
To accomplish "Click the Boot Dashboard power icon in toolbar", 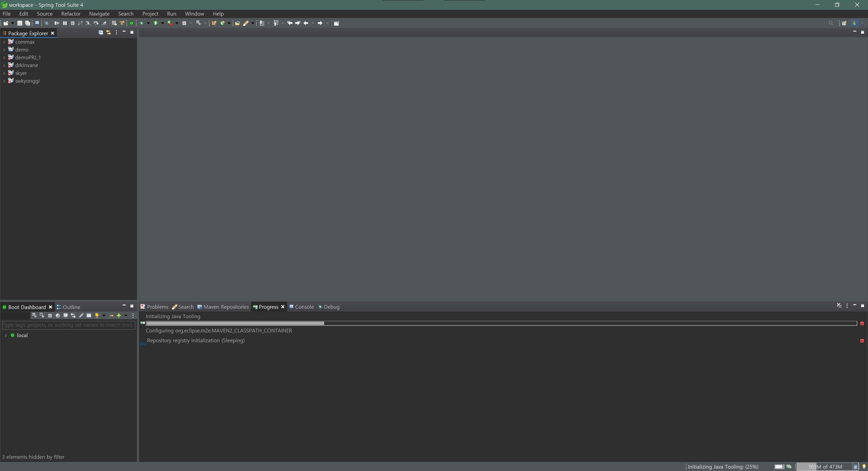I will (x=132, y=23).
